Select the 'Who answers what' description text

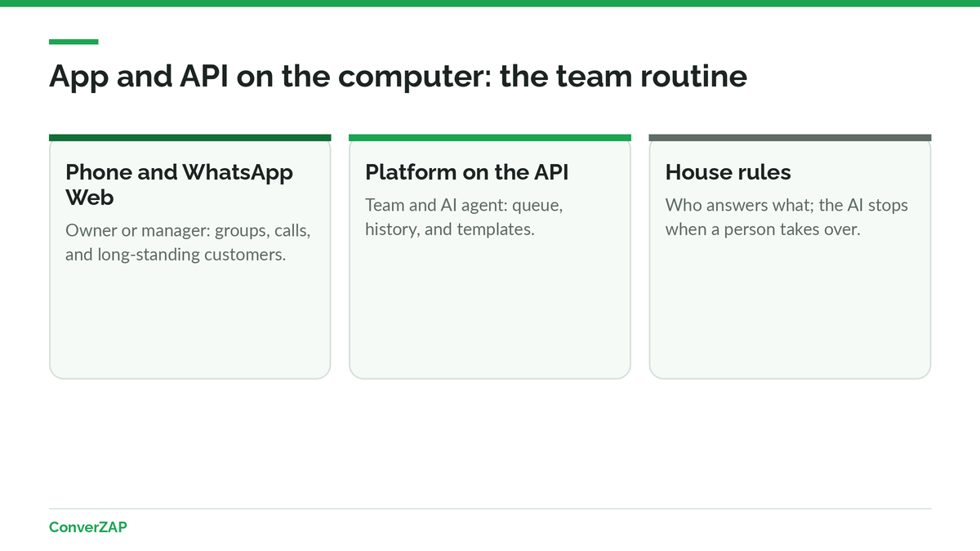[786, 217]
